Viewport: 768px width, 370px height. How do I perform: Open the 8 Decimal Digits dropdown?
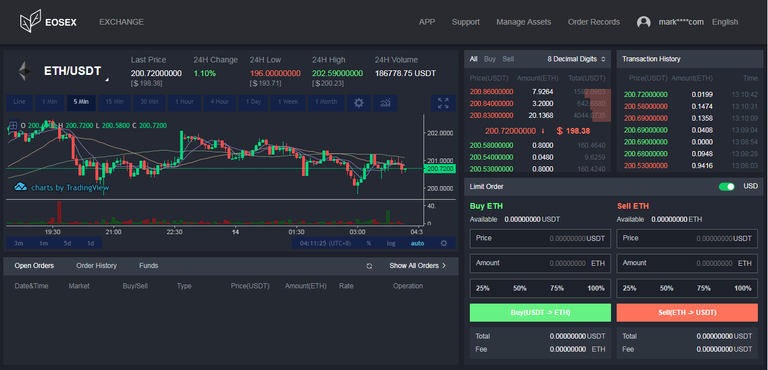tap(576, 59)
